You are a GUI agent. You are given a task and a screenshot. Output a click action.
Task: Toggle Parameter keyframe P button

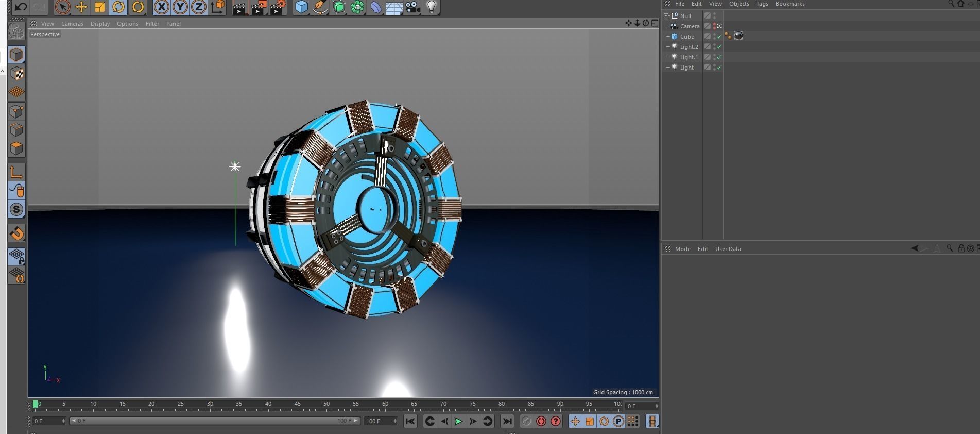point(618,421)
